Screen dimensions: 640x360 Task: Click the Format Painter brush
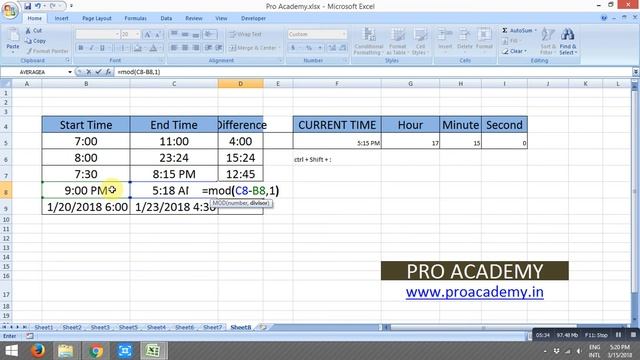tap(29, 51)
